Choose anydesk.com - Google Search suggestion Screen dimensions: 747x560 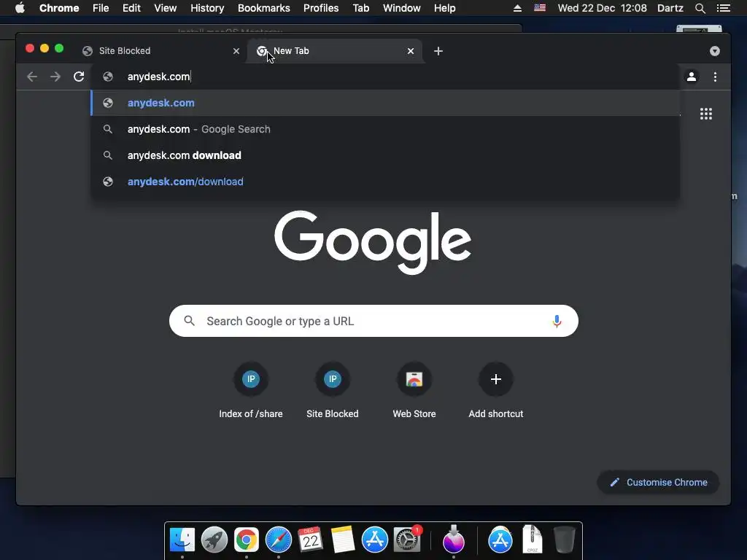[385, 129]
